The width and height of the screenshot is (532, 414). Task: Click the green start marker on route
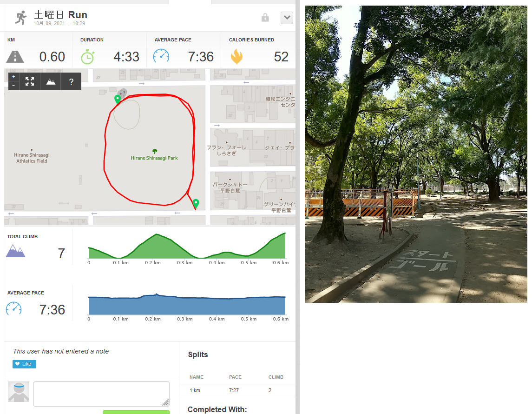point(118,99)
